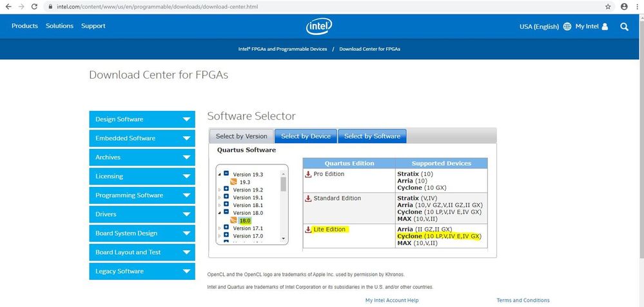Follow the Intel FPGAs and Programmable Devices breadcrumb
Image resolution: width=644 pixels, height=307 pixels.
[282, 49]
